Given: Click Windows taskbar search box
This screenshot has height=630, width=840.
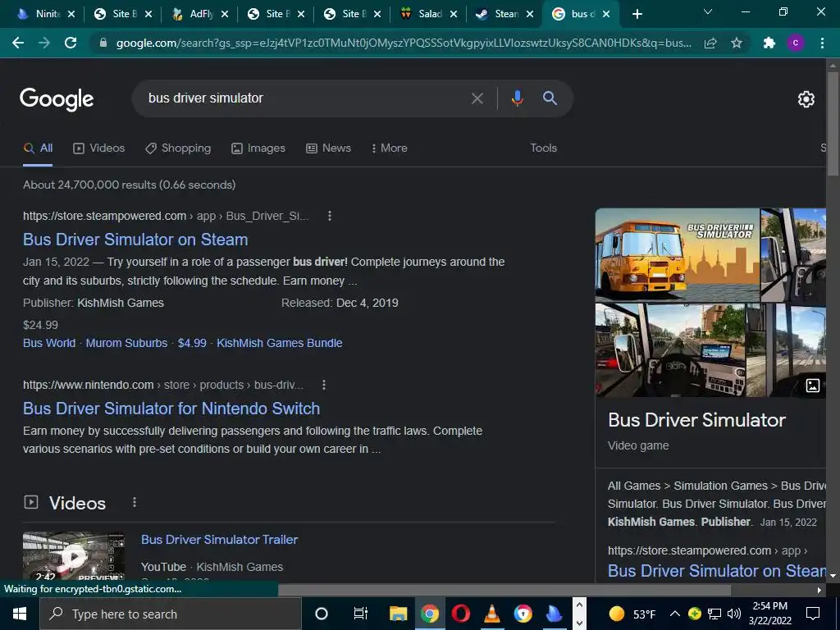Looking at the screenshot, I should coord(171,614).
